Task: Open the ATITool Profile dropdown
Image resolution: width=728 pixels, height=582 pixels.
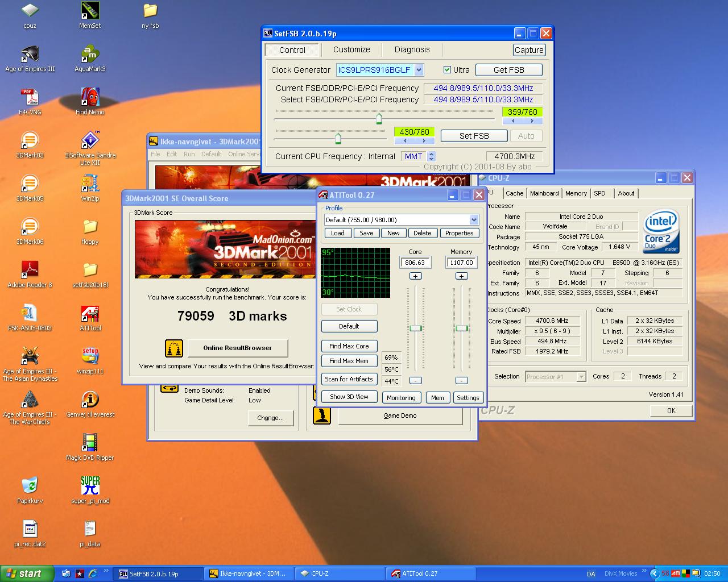Action: pyautogui.click(x=474, y=220)
